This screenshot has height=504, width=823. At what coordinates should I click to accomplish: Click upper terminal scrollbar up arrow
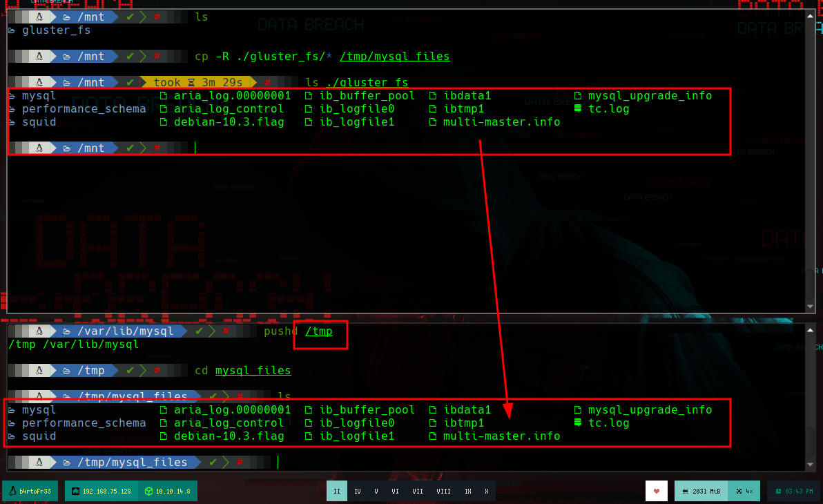click(811, 16)
